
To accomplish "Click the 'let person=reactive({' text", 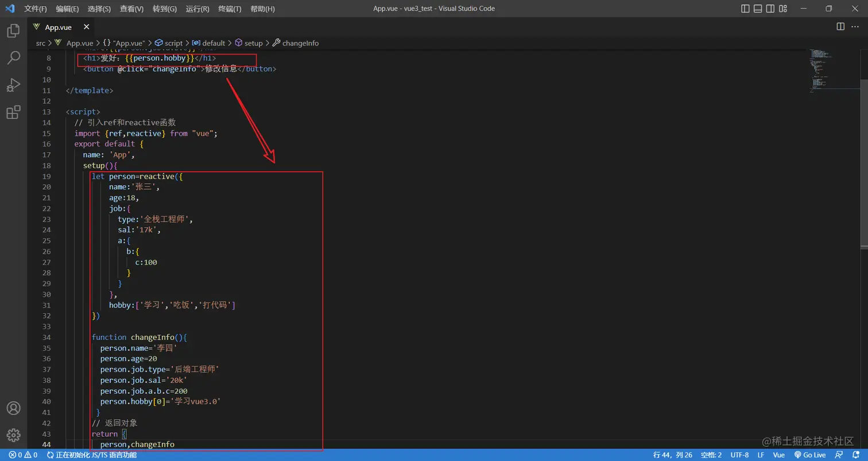I will pos(137,176).
